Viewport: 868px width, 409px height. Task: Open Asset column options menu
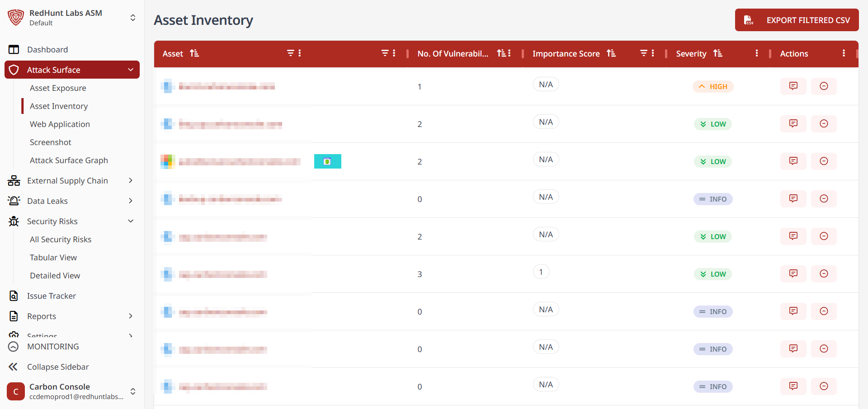[x=300, y=53]
